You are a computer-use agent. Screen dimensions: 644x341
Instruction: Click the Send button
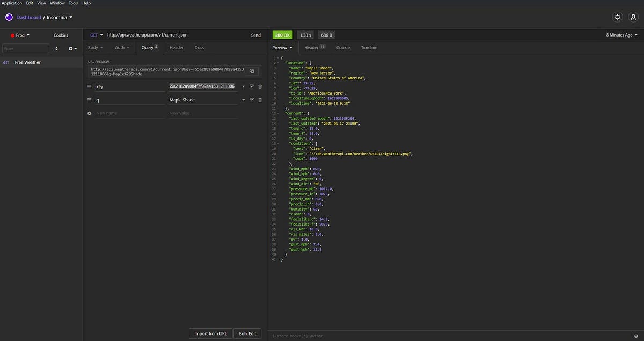pos(256,35)
